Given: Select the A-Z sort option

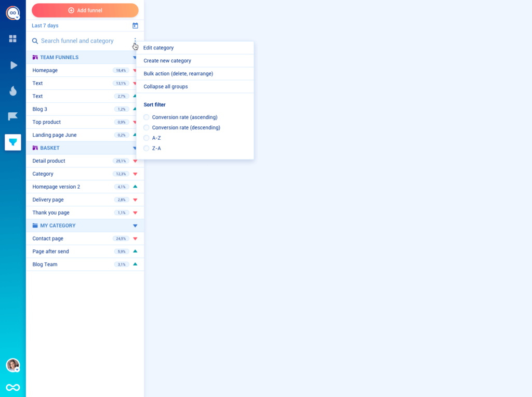Looking at the screenshot, I should click(x=146, y=138).
